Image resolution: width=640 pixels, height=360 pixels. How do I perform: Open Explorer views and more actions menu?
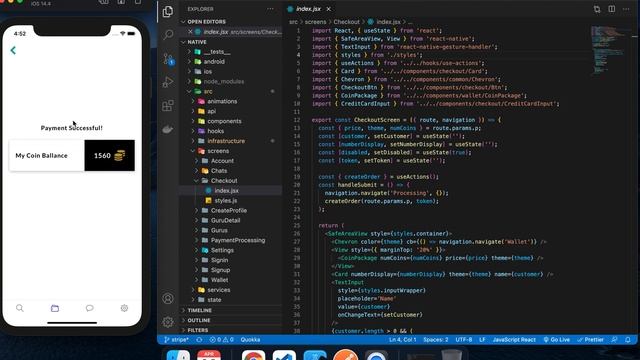(270, 9)
